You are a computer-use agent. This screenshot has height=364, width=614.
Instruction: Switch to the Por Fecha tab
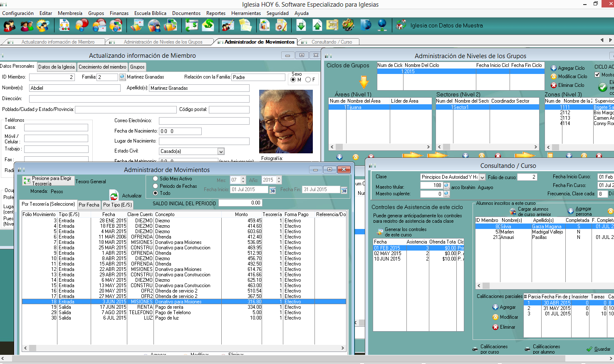pyautogui.click(x=89, y=205)
